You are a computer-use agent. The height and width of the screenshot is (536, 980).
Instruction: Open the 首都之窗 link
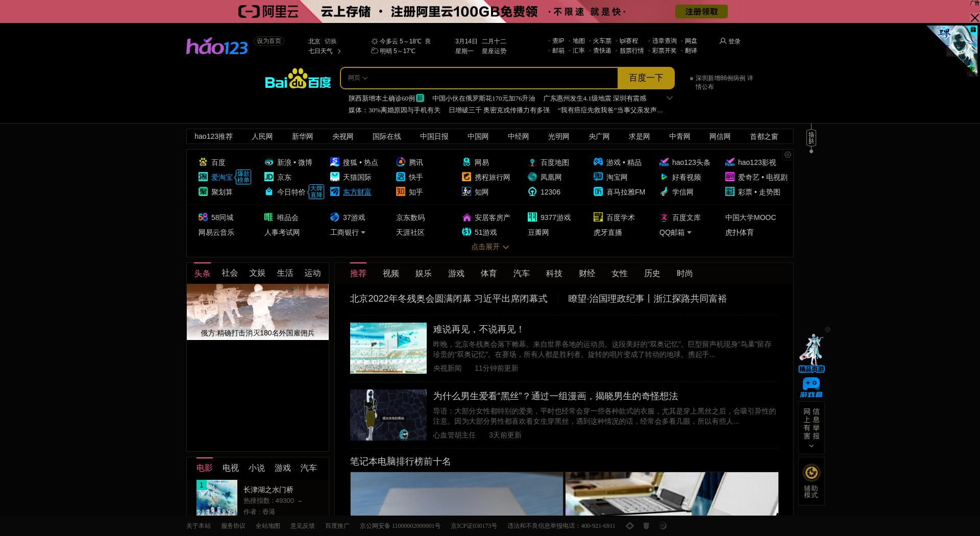tap(764, 137)
